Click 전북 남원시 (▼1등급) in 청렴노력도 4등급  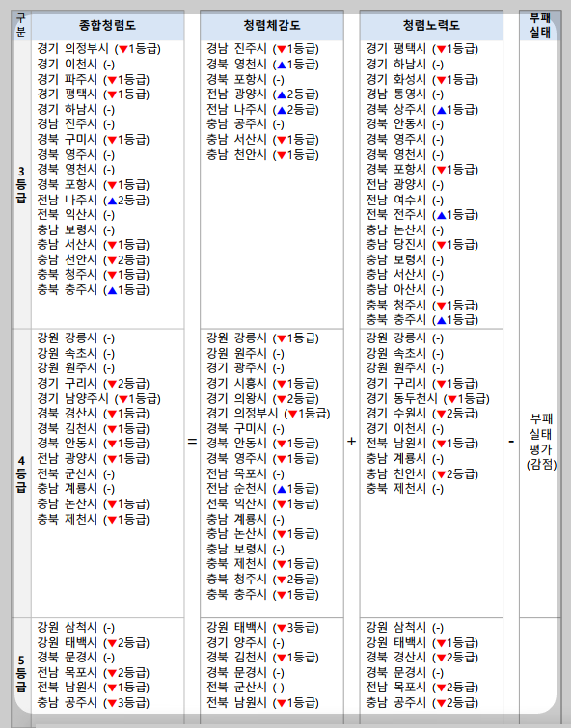[x=421, y=444]
